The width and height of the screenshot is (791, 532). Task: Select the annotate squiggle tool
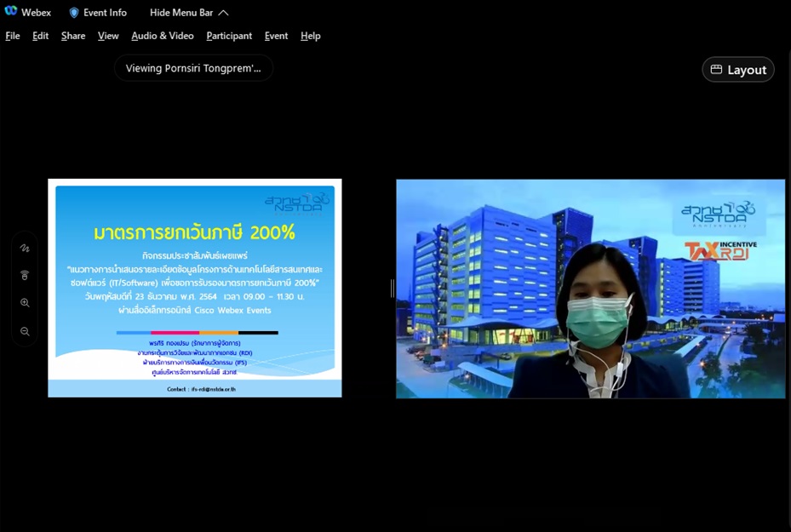[x=25, y=248]
